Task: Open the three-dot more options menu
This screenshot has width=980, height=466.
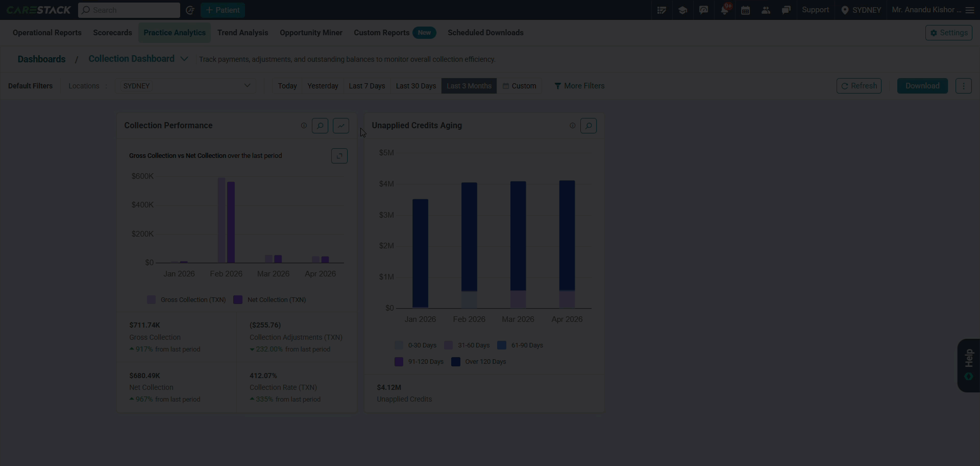Action: pos(964,86)
